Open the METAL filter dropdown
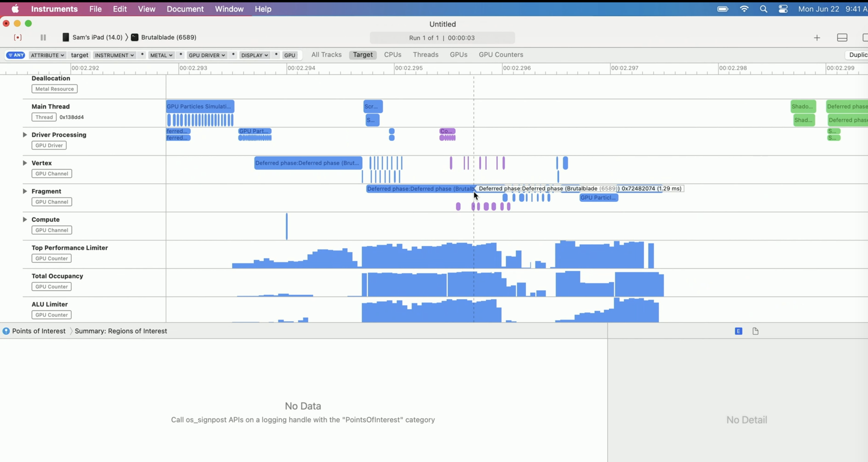The height and width of the screenshot is (462, 868). pos(161,55)
